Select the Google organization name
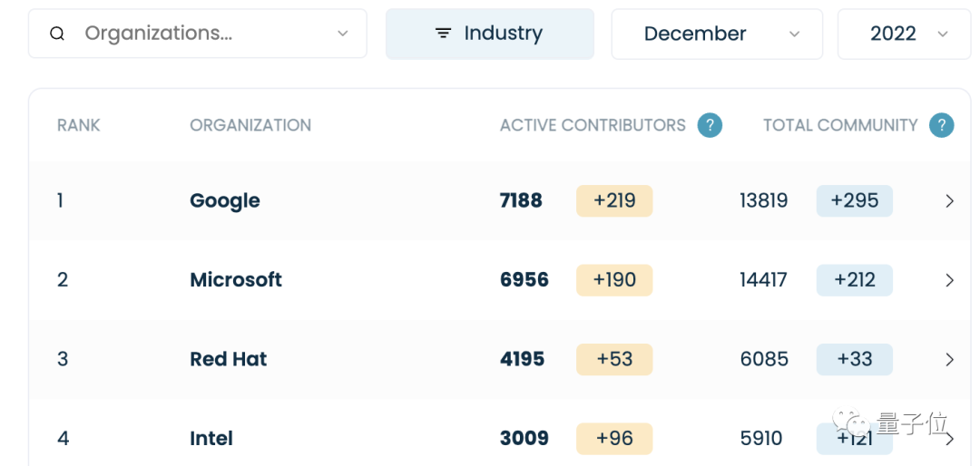 click(x=225, y=200)
